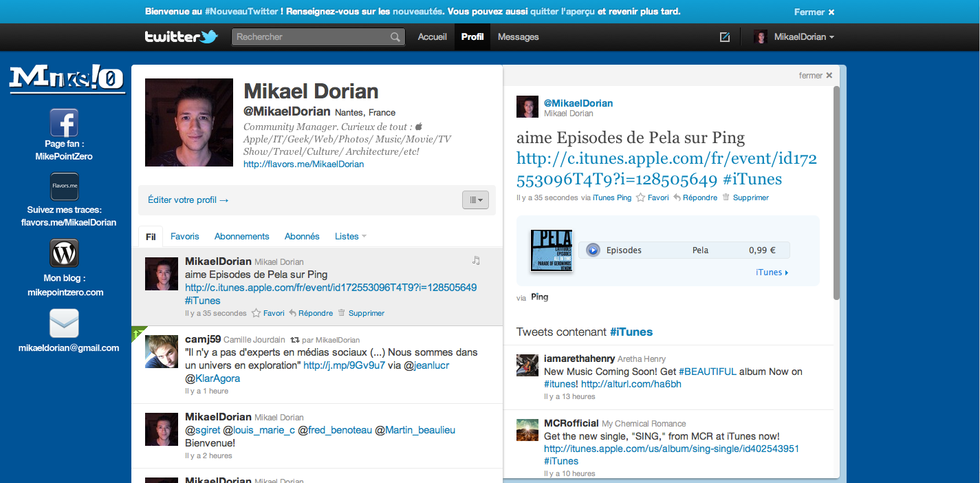Click the @Martin_beaulieu mention
The image size is (980, 483).
tap(415, 430)
